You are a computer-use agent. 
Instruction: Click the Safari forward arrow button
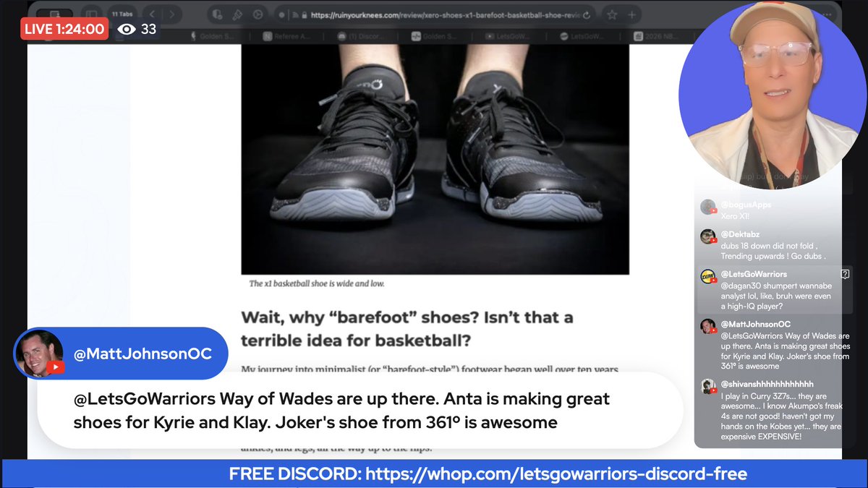171,14
